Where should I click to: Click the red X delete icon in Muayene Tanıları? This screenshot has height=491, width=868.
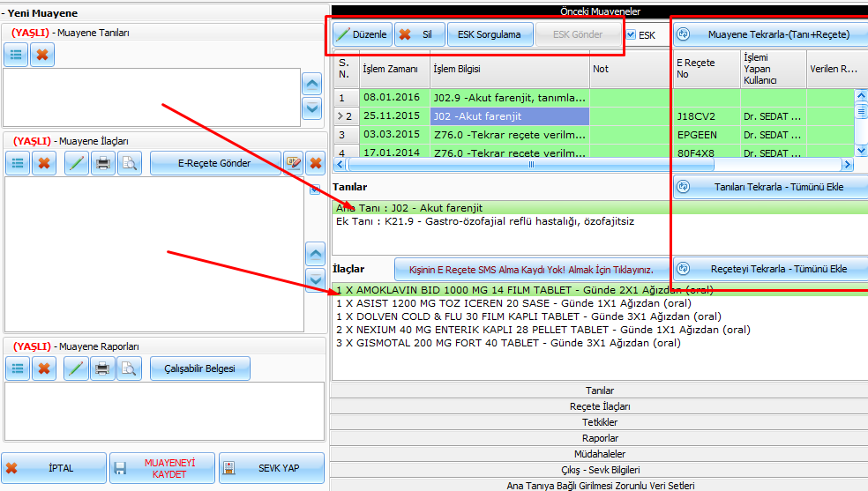pyautogui.click(x=42, y=55)
